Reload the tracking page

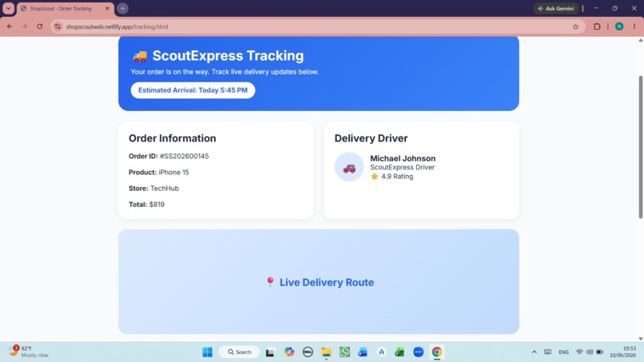(x=39, y=26)
